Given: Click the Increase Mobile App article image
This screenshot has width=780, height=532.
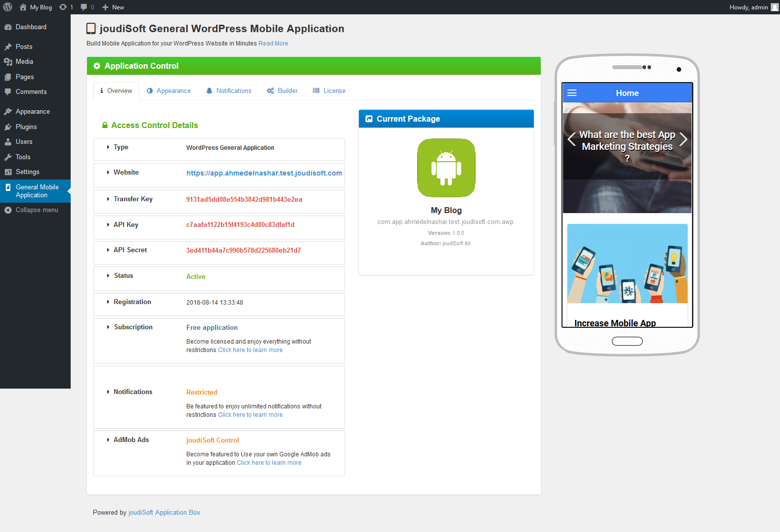Looking at the screenshot, I should [627, 264].
